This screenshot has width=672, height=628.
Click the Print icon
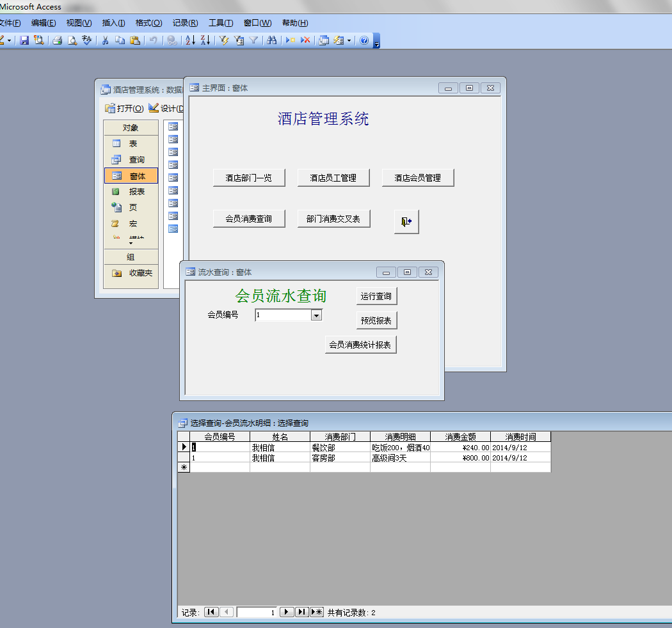[x=58, y=40]
